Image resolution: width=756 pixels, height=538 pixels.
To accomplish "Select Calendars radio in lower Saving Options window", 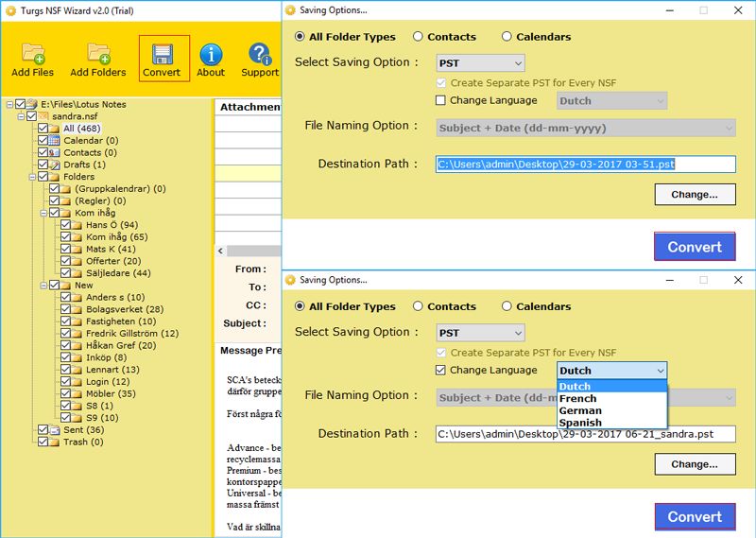I will (507, 306).
